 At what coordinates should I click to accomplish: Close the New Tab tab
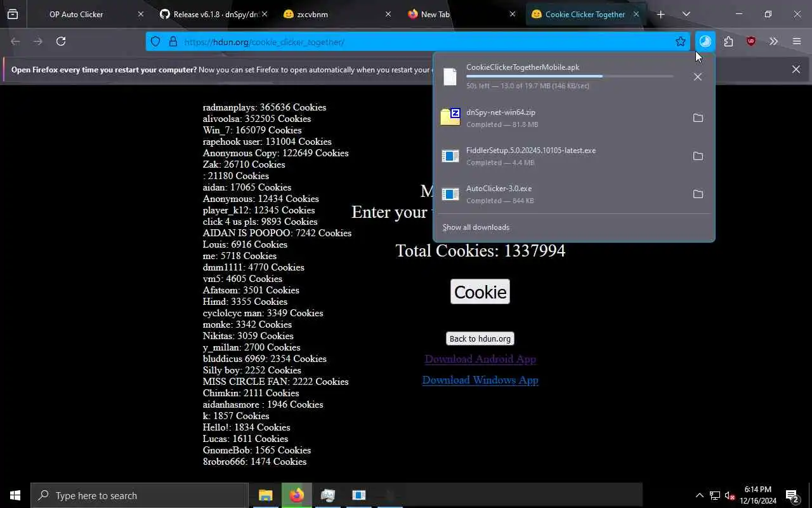pos(513,14)
